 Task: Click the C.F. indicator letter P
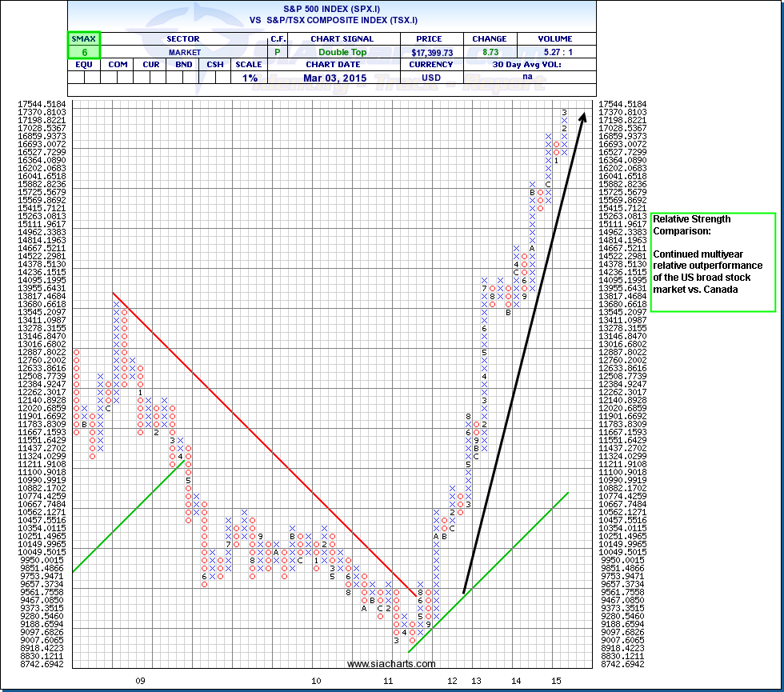point(278,52)
